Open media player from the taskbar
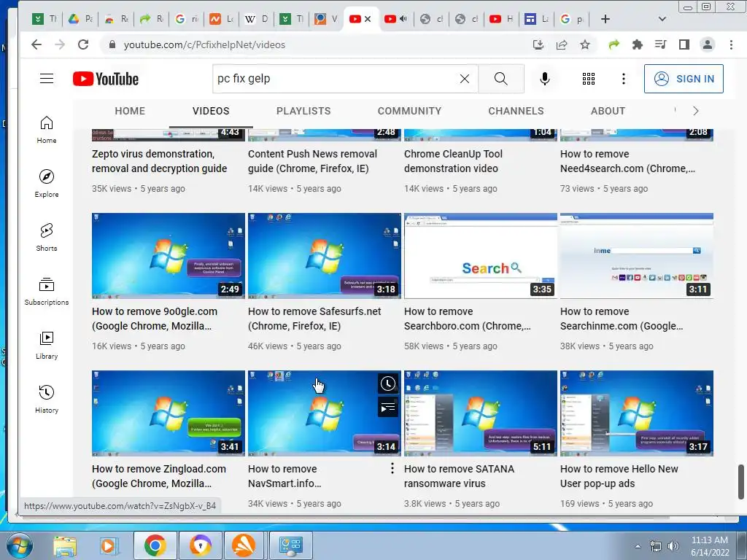The width and height of the screenshot is (747, 560). point(109,545)
